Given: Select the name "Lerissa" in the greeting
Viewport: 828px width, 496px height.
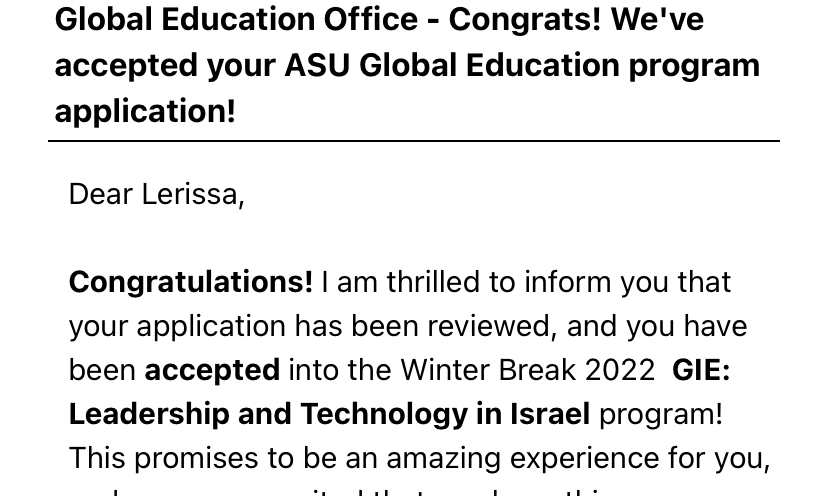Looking at the screenshot, I should pyautogui.click(x=190, y=194).
